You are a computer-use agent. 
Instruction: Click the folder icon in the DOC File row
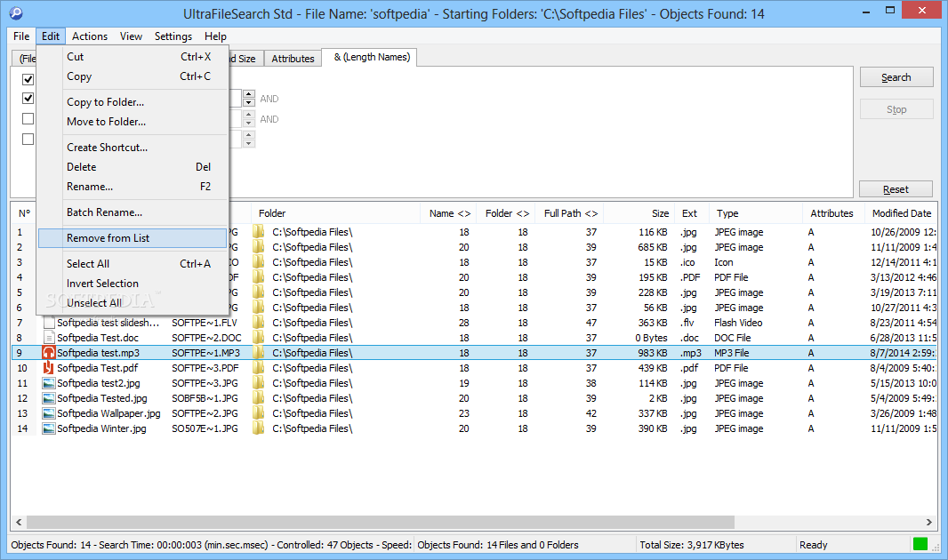(259, 338)
